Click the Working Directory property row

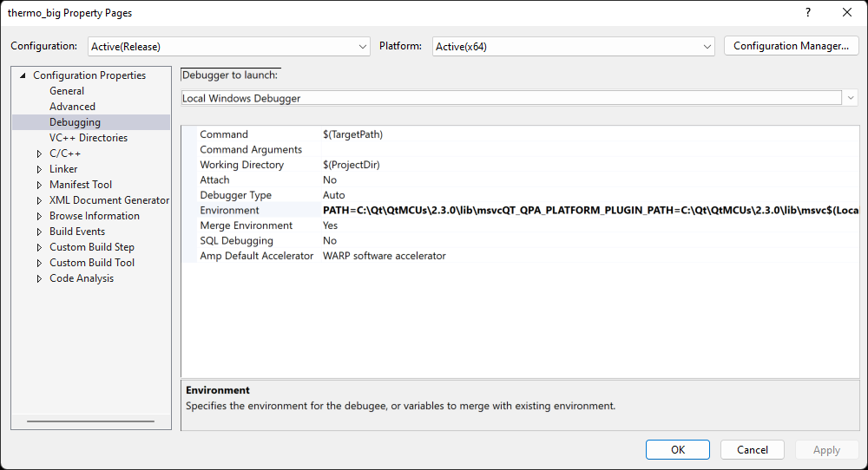point(241,165)
